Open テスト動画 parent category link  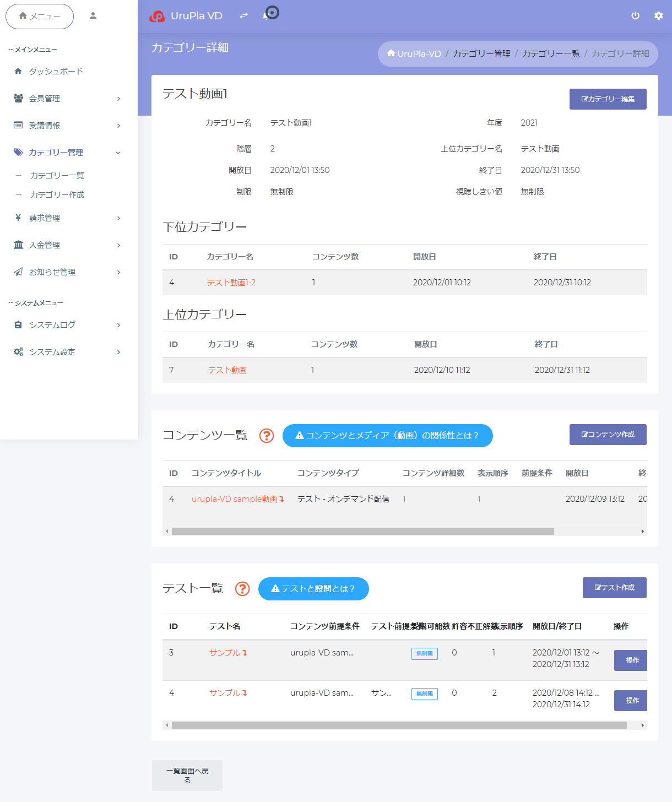pos(227,370)
